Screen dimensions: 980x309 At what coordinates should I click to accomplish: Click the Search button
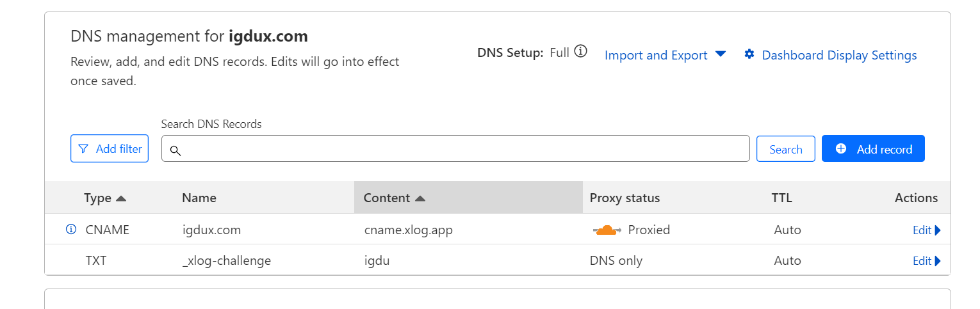785,149
